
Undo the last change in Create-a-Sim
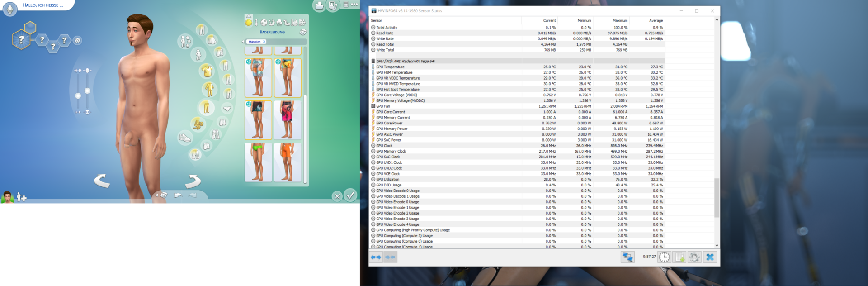coord(178,195)
